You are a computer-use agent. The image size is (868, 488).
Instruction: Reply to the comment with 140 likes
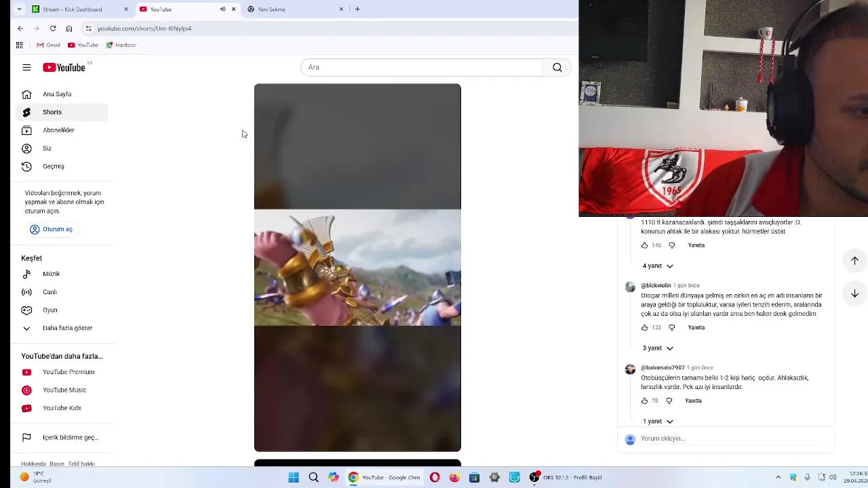pos(696,245)
